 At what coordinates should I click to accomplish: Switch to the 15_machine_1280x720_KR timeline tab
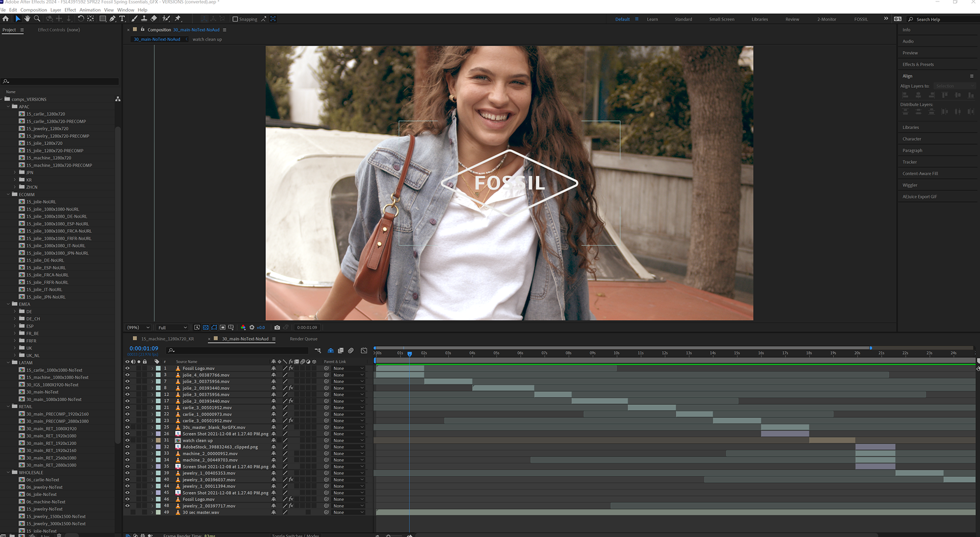(167, 339)
